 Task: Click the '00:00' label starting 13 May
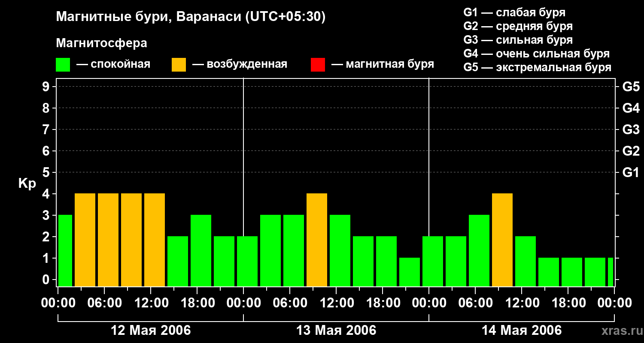coord(243,303)
